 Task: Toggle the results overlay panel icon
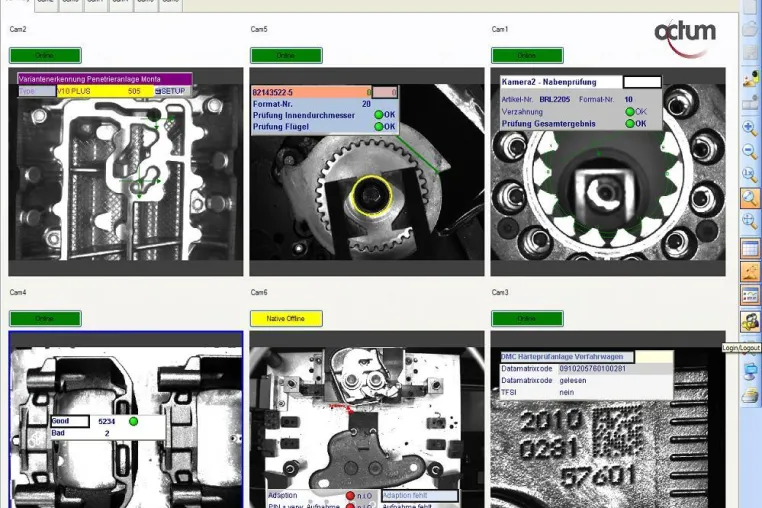point(750,295)
